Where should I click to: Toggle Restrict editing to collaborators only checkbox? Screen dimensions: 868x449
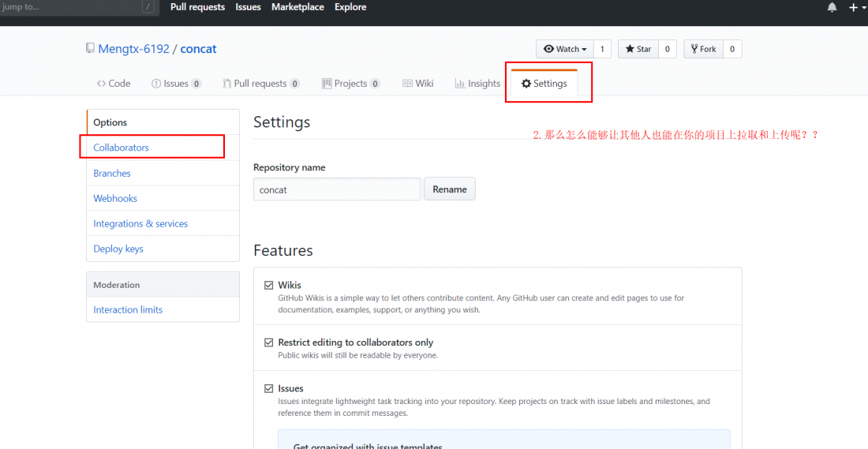(x=269, y=342)
